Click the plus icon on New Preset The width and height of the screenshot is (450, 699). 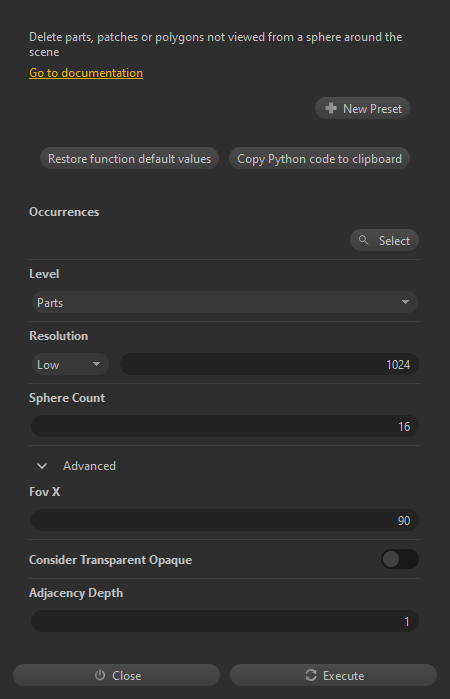tap(331, 108)
